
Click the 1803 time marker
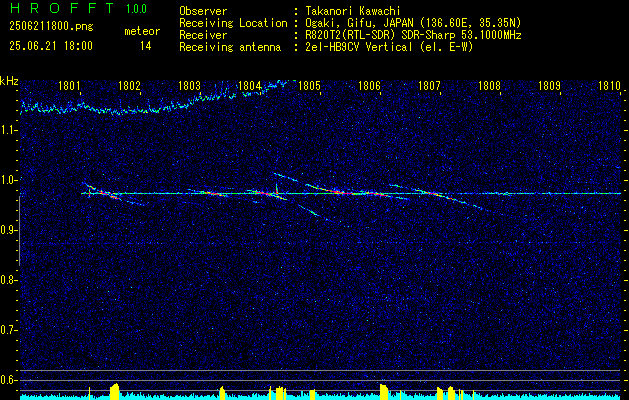189,86
